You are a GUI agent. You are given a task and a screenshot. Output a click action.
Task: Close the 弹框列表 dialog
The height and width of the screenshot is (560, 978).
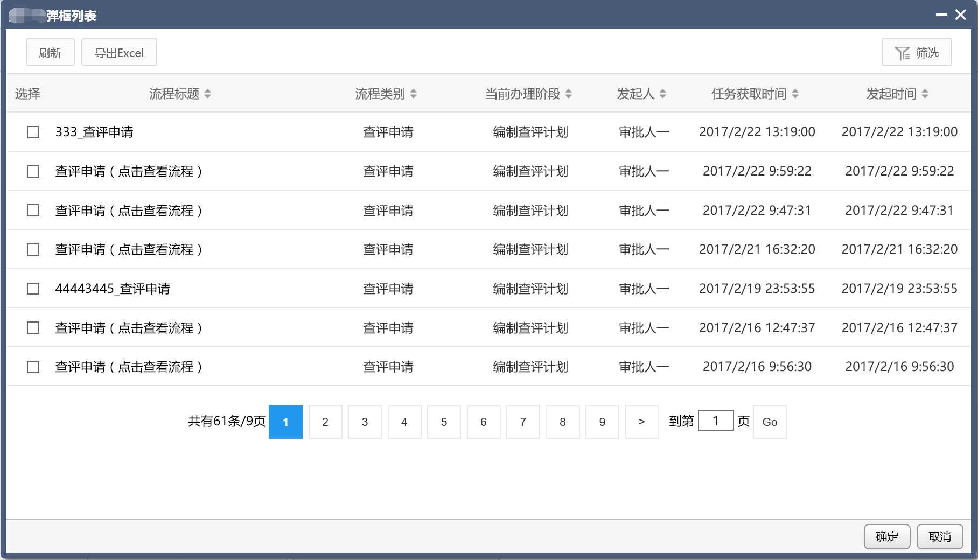961,15
